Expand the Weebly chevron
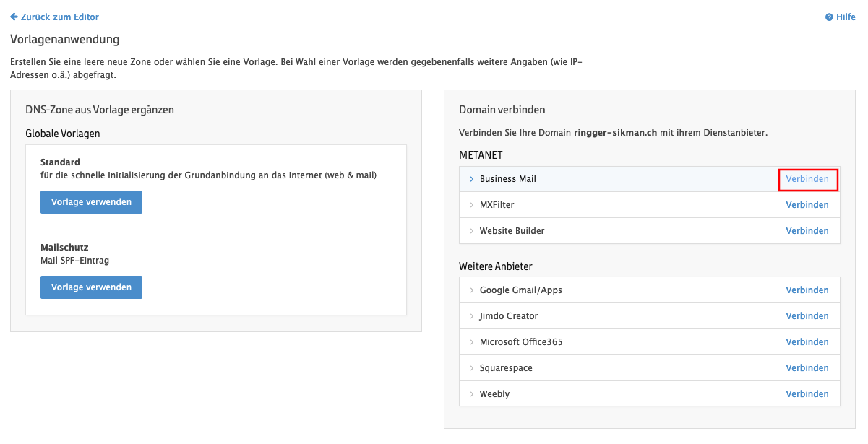 472,394
